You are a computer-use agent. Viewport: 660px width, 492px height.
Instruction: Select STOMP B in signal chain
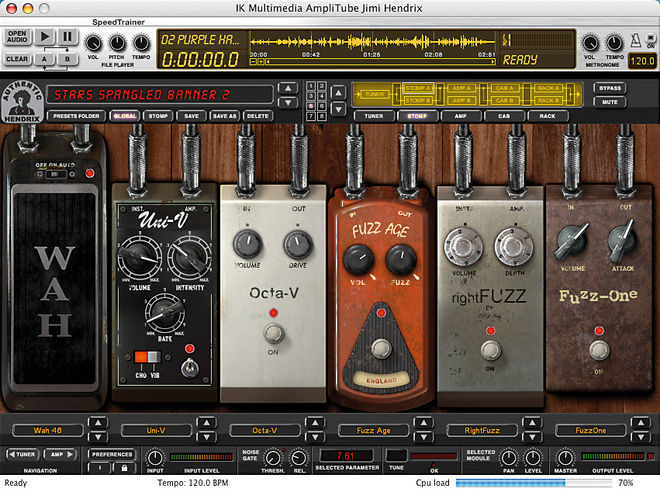click(x=418, y=100)
